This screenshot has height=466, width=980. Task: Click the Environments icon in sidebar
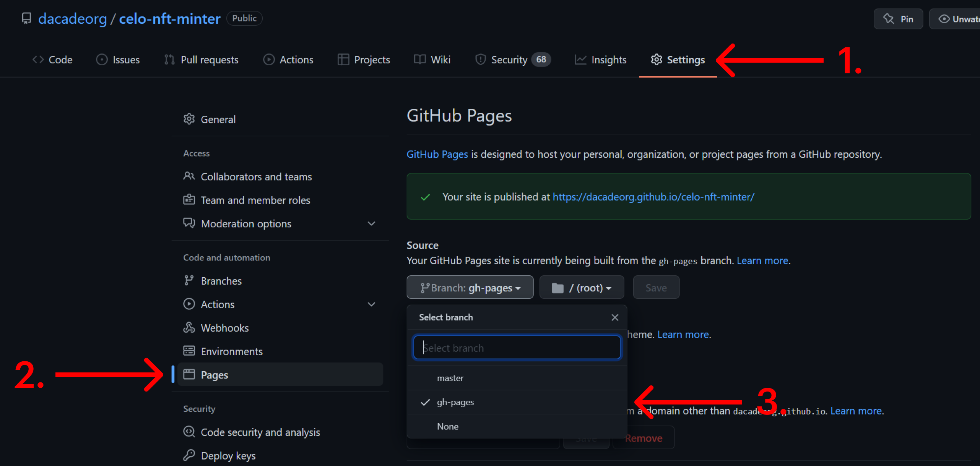pyautogui.click(x=189, y=351)
